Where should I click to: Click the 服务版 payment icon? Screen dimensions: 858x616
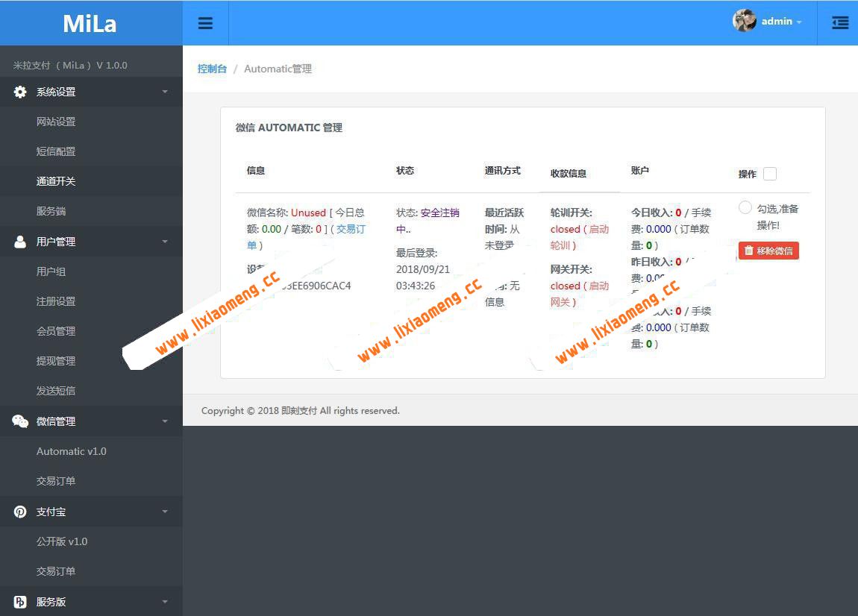coord(19,601)
